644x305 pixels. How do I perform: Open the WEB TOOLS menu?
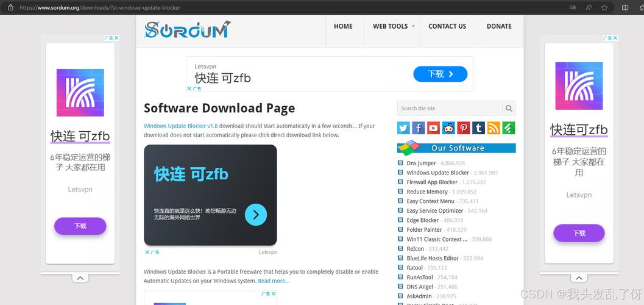click(390, 26)
